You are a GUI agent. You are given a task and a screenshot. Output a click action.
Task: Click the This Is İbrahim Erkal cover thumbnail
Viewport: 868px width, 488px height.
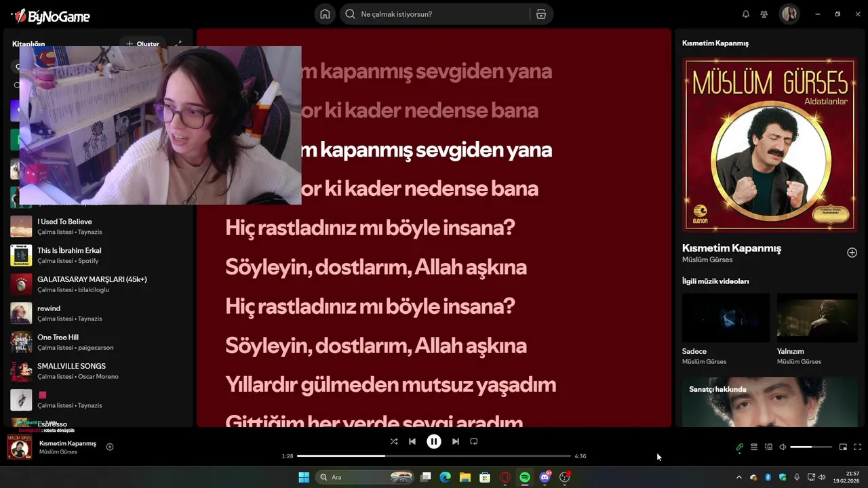(x=21, y=256)
